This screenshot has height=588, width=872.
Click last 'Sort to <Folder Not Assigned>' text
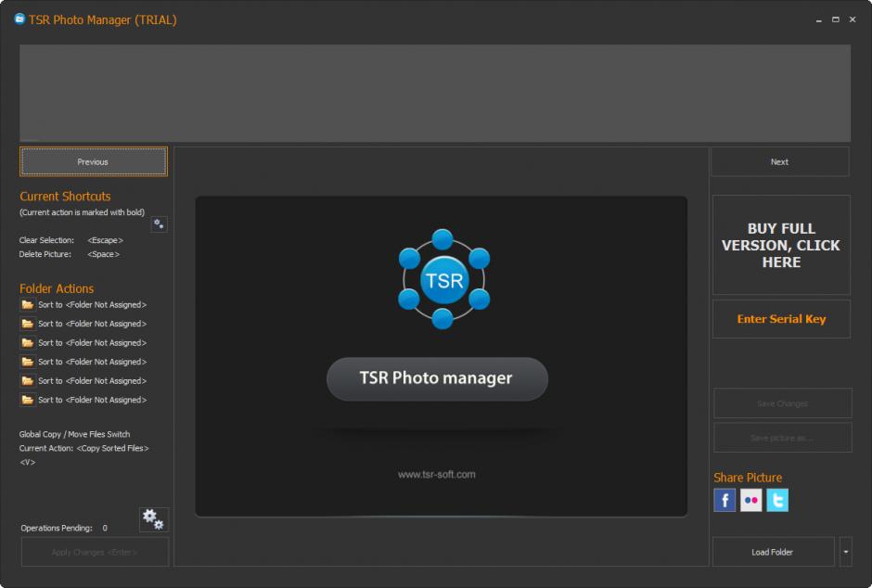(93, 400)
